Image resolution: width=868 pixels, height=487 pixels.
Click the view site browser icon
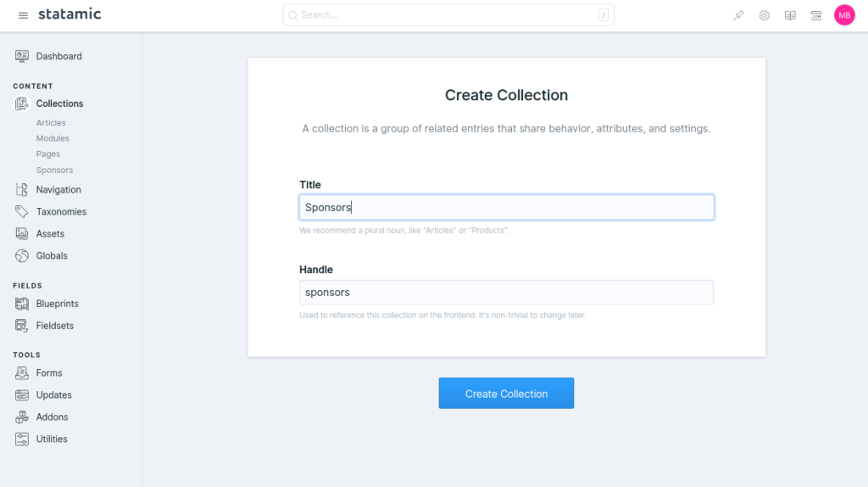click(x=816, y=15)
